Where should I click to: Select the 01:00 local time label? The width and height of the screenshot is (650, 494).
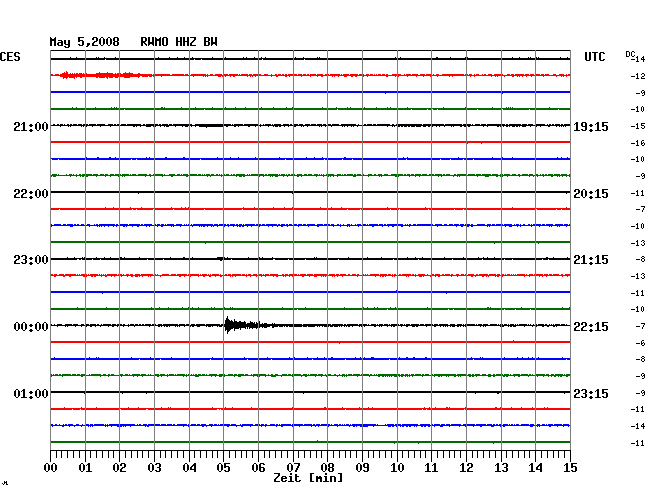click(31, 393)
